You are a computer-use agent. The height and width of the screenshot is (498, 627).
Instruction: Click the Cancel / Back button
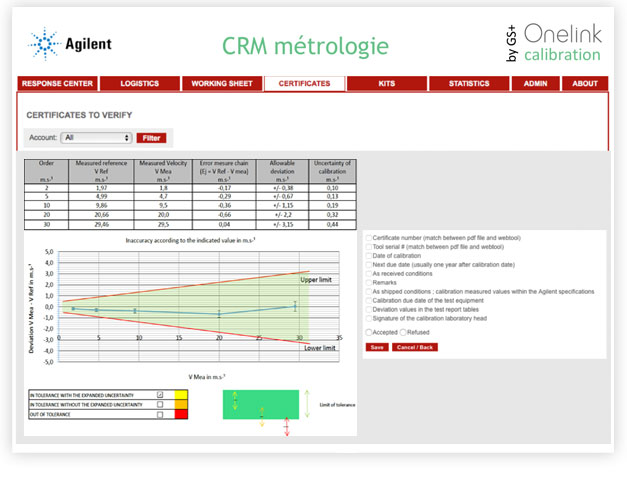click(x=415, y=347)
